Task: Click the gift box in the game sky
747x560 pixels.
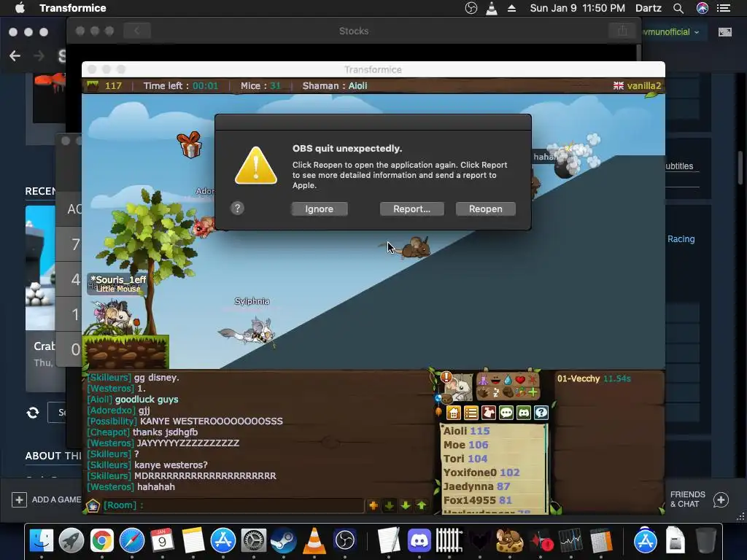Action: 190,144
